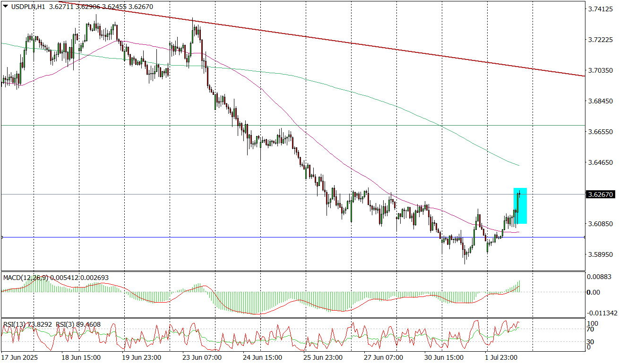Click the MACD scale value 0.00883
This screenshot has width=619, height=364.
(600, 276)
